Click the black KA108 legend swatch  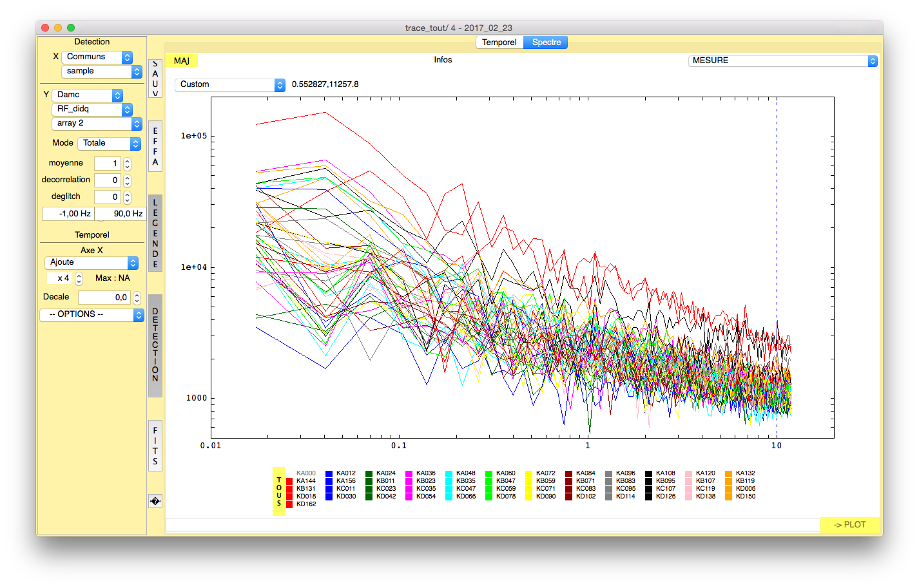click(648, 473)
